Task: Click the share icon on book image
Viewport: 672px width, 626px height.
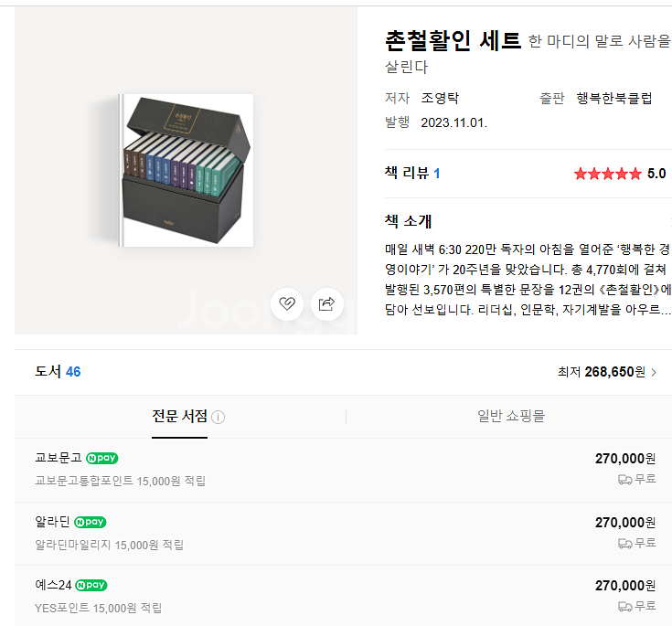Action: point(326,303)
